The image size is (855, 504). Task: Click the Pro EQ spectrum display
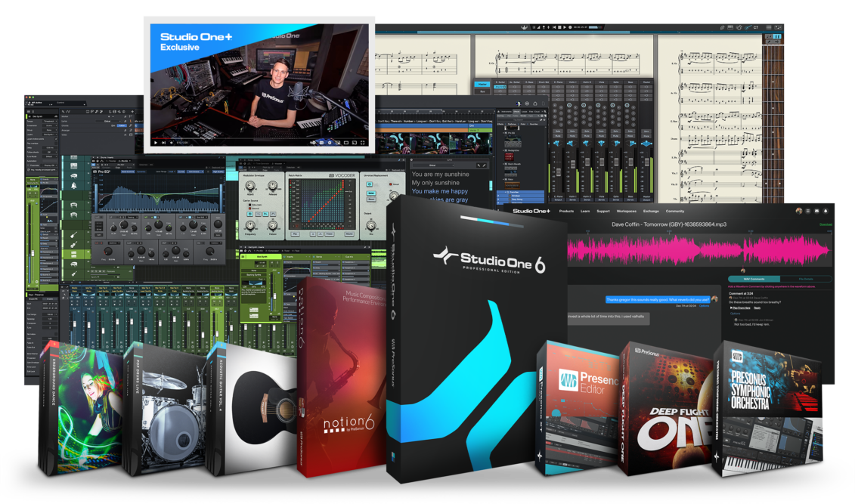pos(158,194)
